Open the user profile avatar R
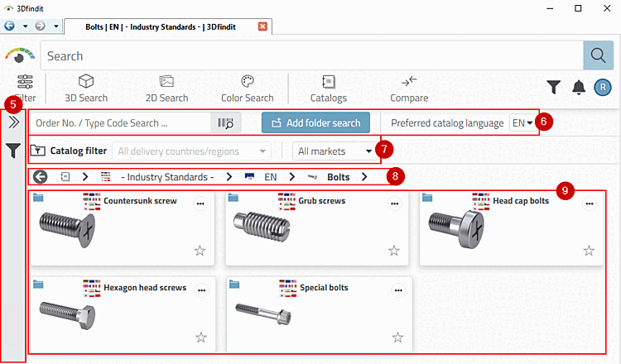621x364 pixels. tap(603, 87)
